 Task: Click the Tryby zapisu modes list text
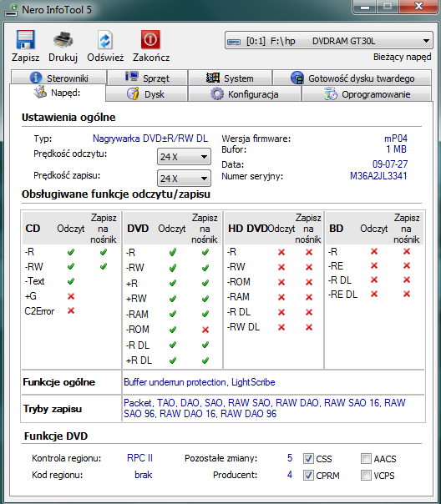pyautogui.click(x=265, y=408)
